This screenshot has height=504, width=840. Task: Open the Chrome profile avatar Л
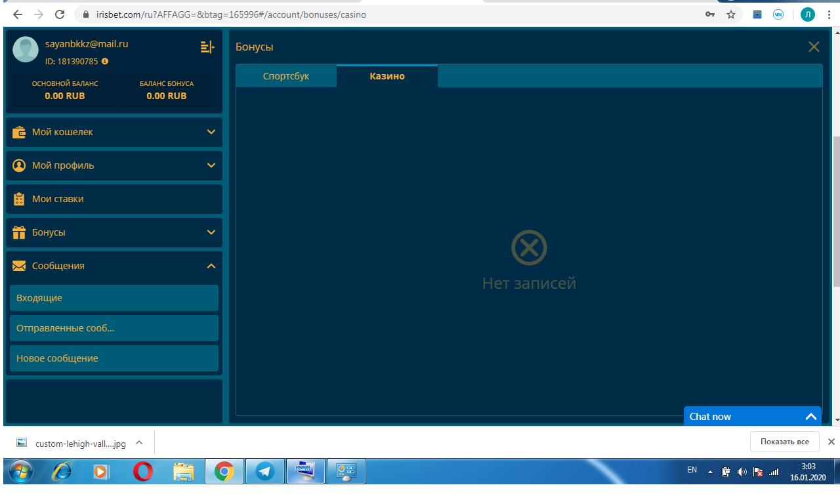point(807,14)
